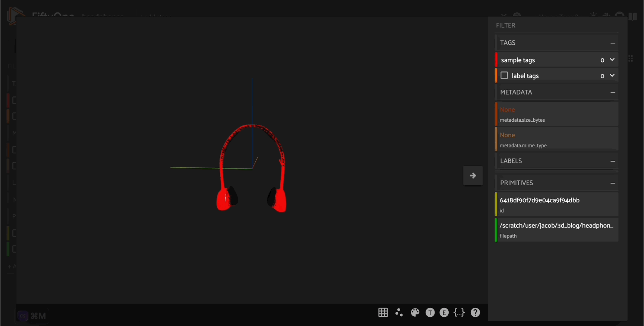Collapse the TAGS section
This screenshot has height=326, width=644.
tap(613, 43)
